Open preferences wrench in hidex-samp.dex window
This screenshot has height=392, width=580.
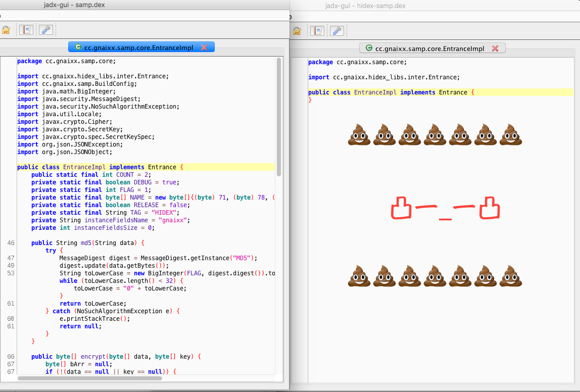click(337, 31)
